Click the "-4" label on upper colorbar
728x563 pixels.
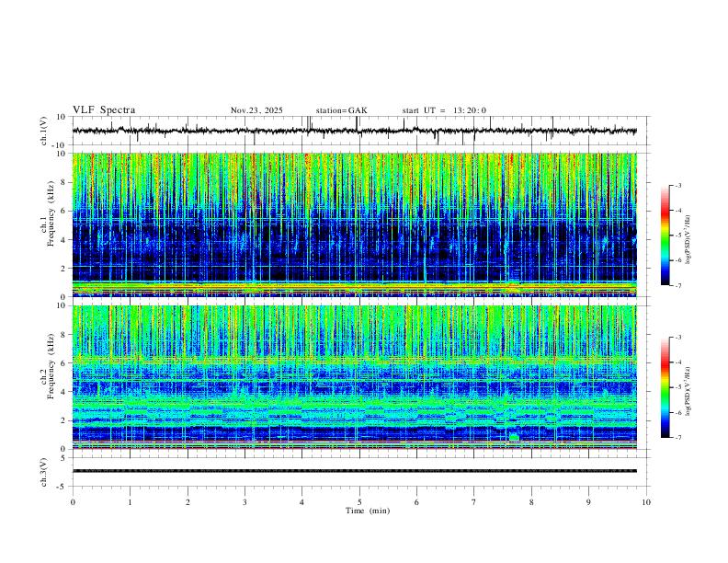pyautogui.click(x=677, y=211)
